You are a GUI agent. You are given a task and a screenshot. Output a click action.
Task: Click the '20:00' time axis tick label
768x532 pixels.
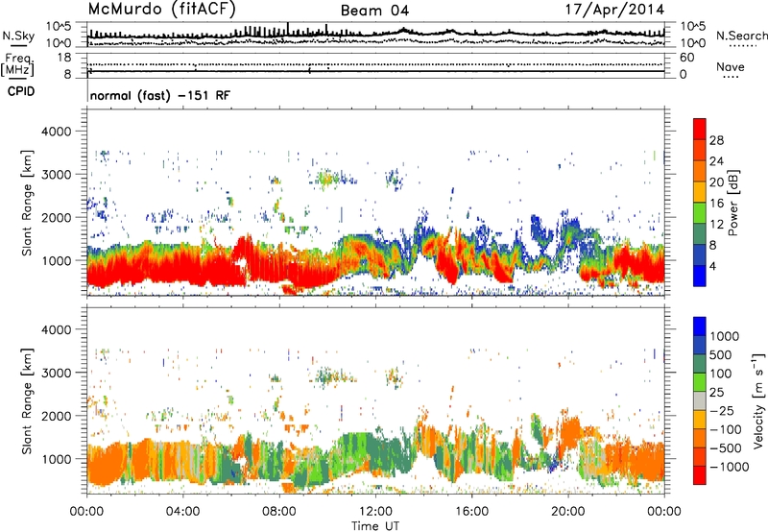[x=568, y=512]
